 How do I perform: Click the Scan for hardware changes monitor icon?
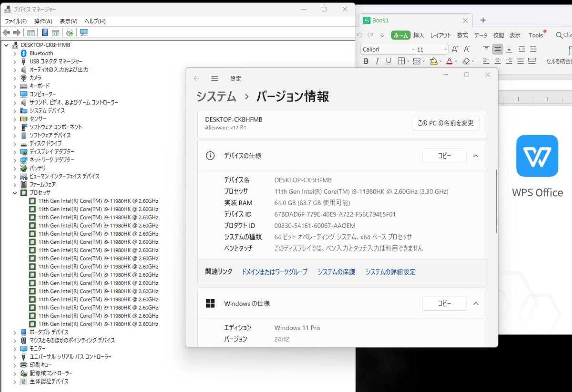[x=84, y=32]
